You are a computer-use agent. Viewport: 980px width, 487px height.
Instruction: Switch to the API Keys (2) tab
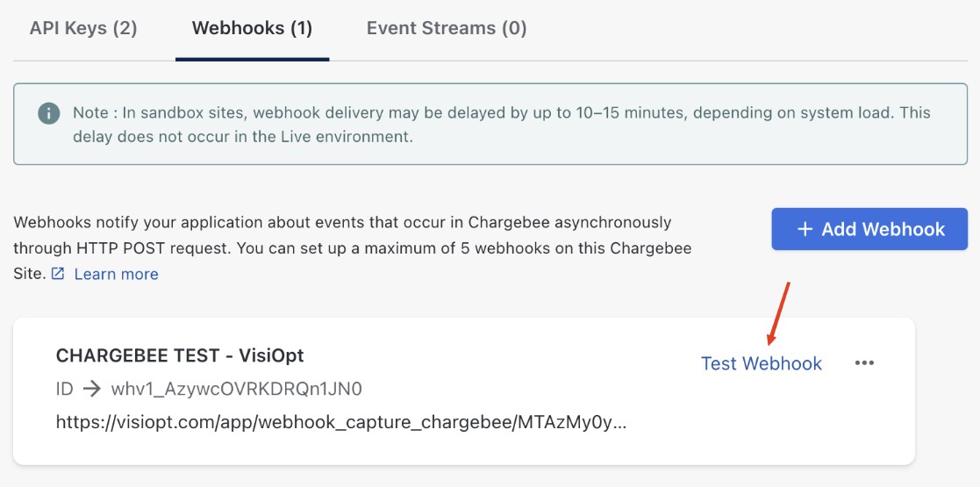tap(83, 28)
